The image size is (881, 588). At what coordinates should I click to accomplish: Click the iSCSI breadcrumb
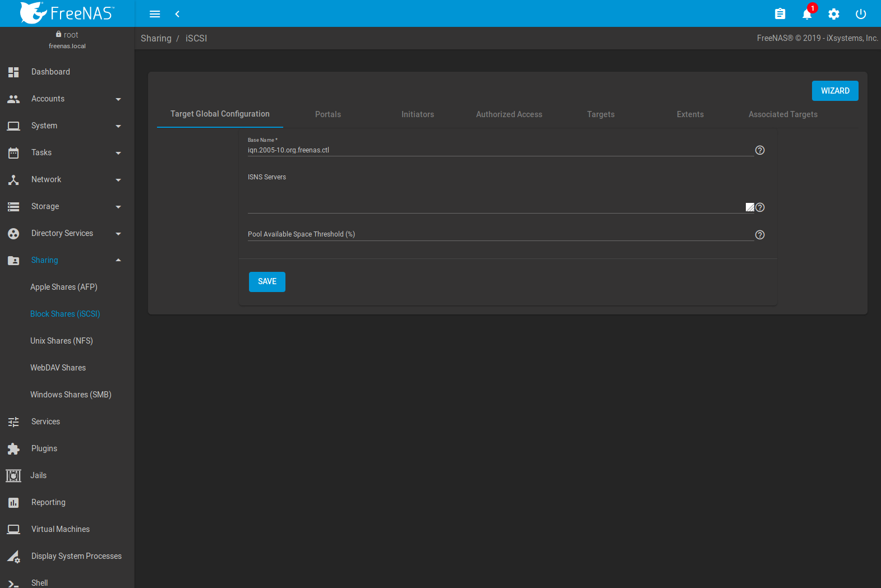point(196,38)
